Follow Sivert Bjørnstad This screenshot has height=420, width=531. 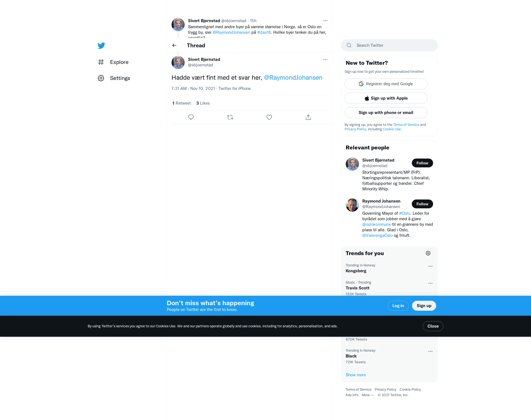coord(422,163)
